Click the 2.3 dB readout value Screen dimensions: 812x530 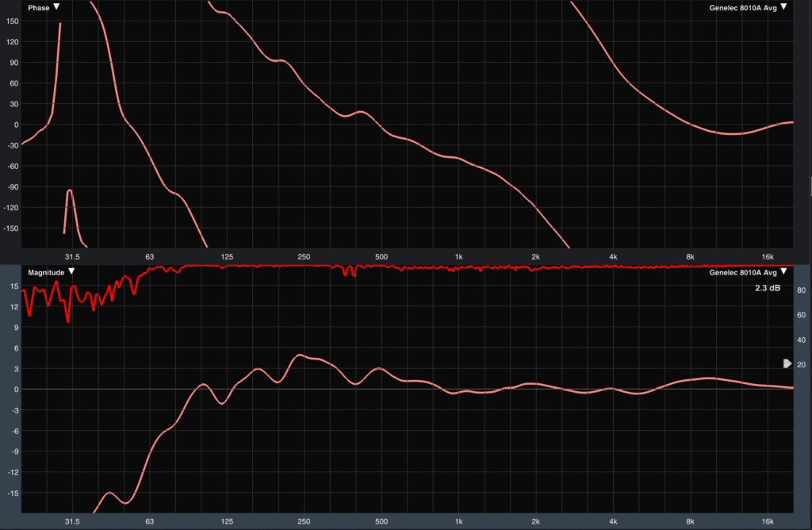click(767, 288)
